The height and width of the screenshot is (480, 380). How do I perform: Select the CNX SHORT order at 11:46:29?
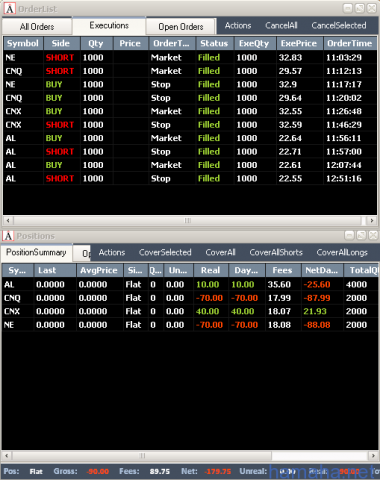[190, 125]
